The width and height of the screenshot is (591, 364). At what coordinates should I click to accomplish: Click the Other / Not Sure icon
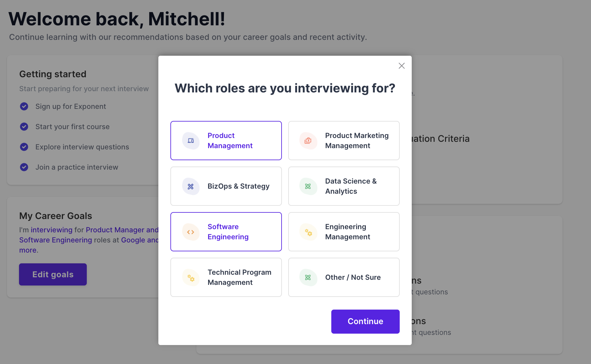pos(308,278)
